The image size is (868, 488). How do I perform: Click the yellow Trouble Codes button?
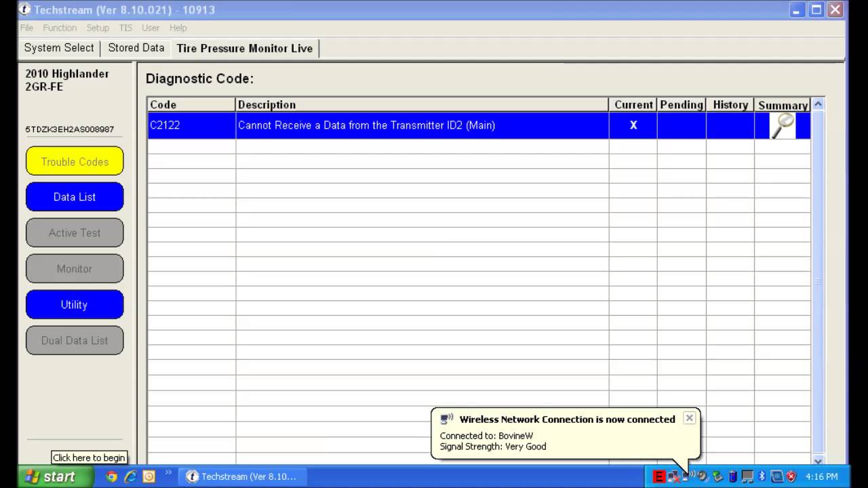(75, 161)
